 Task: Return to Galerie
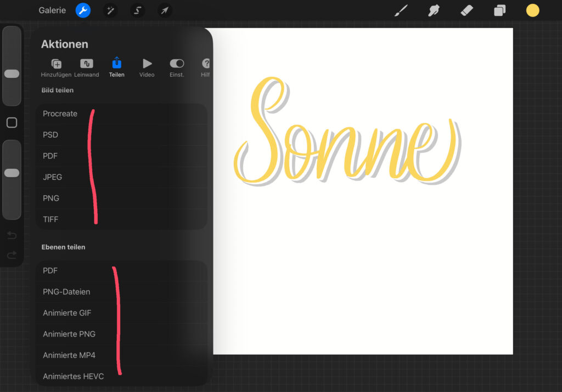click(52, 10)
